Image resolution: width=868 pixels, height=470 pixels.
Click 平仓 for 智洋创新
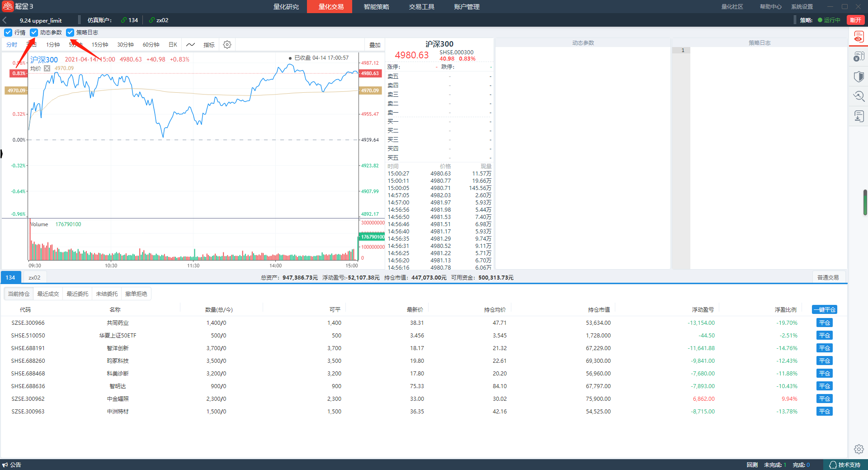coord(825,348)
